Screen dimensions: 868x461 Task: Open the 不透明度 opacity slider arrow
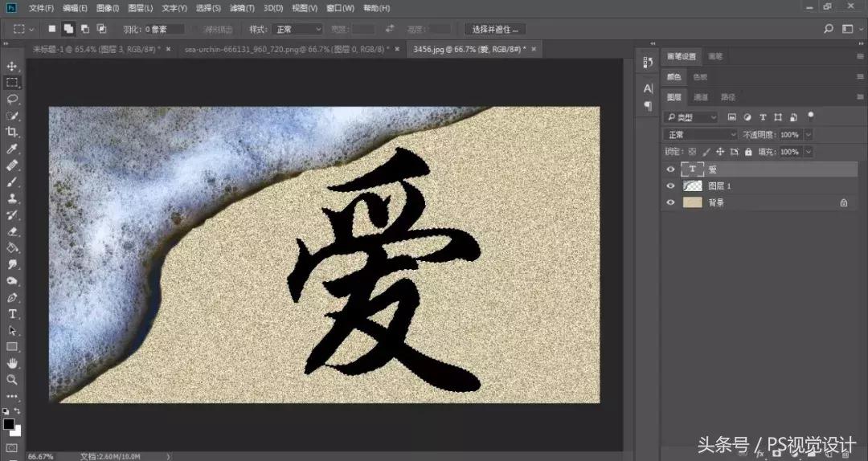[x=809, y=134]
